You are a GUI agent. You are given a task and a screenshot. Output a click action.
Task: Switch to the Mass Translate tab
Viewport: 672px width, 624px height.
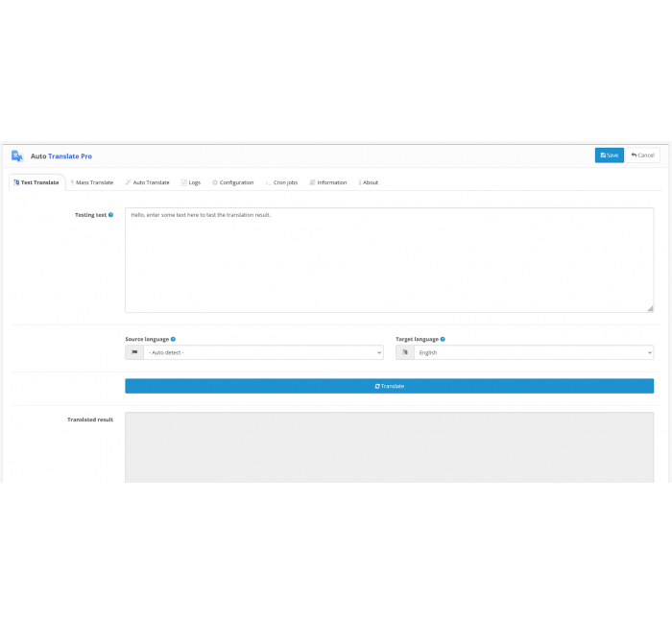[92, 182]
